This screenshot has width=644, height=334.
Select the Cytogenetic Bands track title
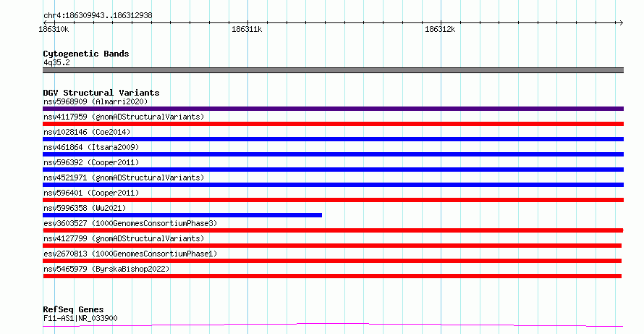[86, 54]
